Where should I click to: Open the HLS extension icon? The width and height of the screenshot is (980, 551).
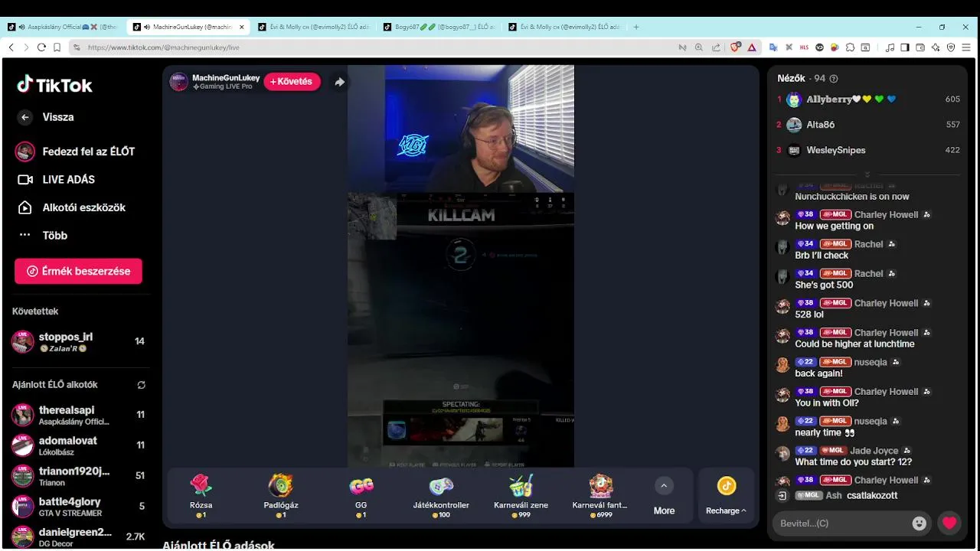pyautogui.click(x=804, y=47)
